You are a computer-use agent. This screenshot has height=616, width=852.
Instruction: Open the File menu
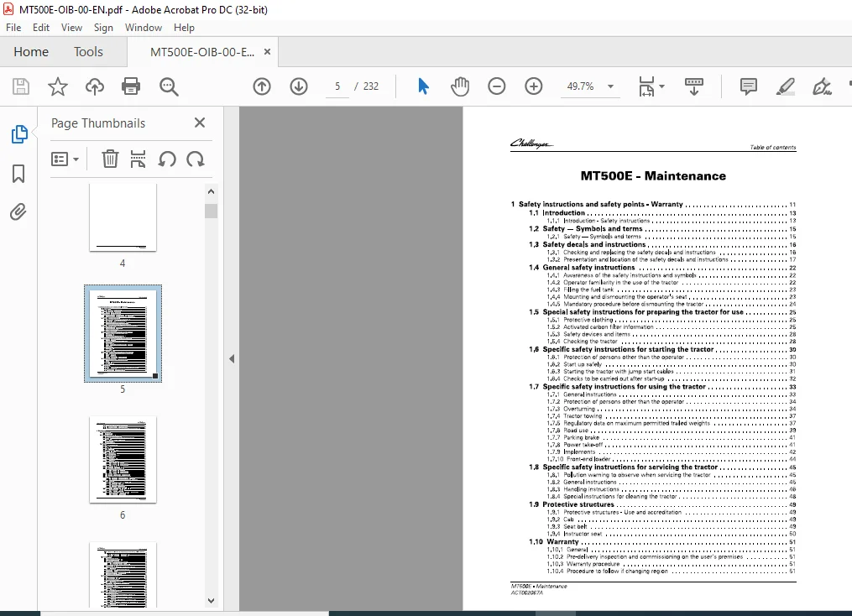13,27
